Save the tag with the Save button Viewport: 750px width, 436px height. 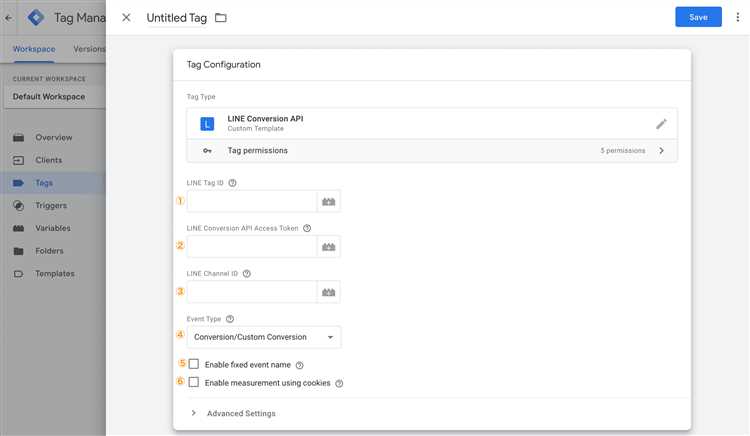pos(698,17)
